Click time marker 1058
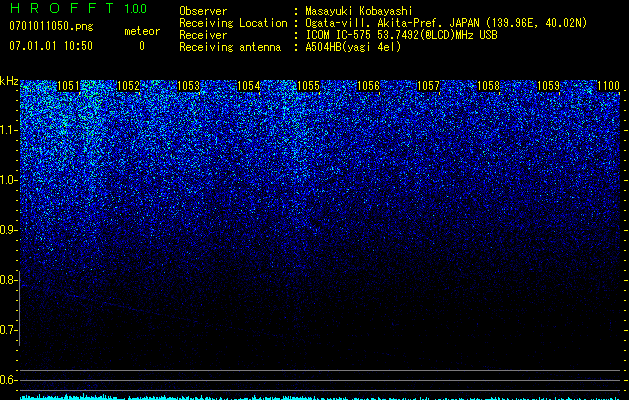This screenshot has height=400, width=629. point(488,86)
